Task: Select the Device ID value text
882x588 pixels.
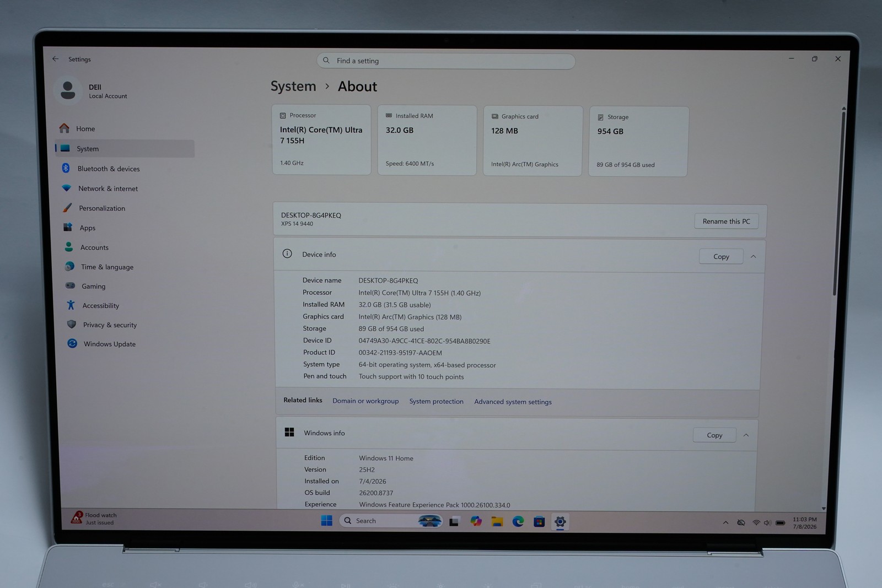Action: pos(424,341)
